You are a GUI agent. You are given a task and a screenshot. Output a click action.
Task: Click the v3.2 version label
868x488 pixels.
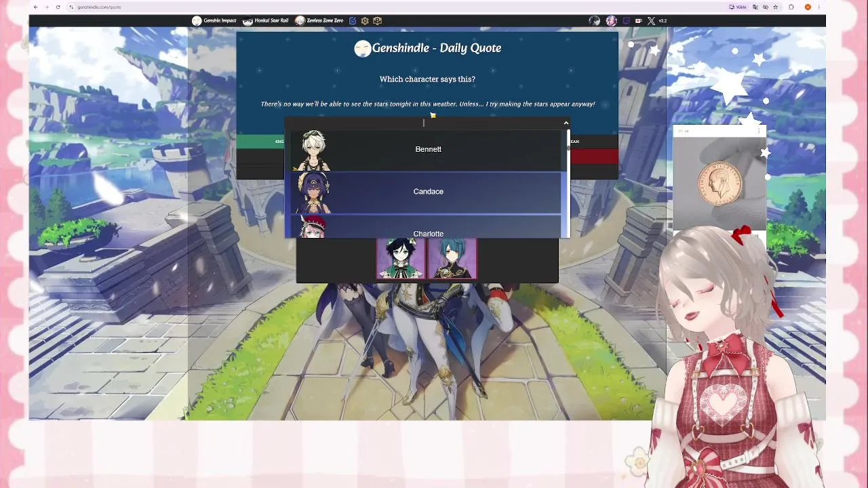tap(663, 21)
